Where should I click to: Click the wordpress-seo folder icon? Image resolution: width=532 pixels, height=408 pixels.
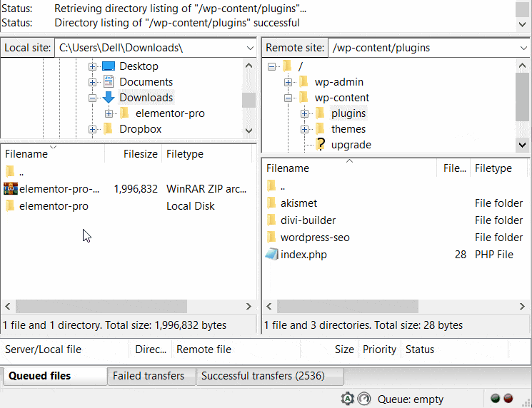point(271,238)
